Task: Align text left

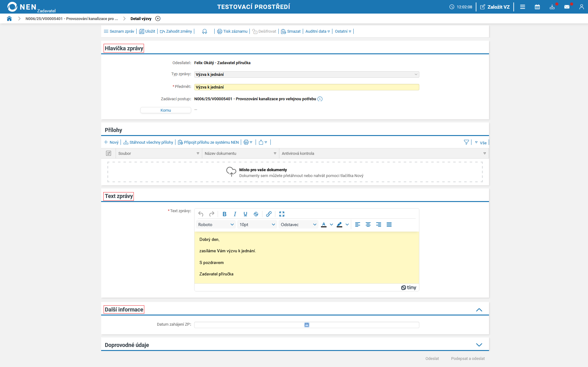Action: pyautogui.click(x=358, y=225)
